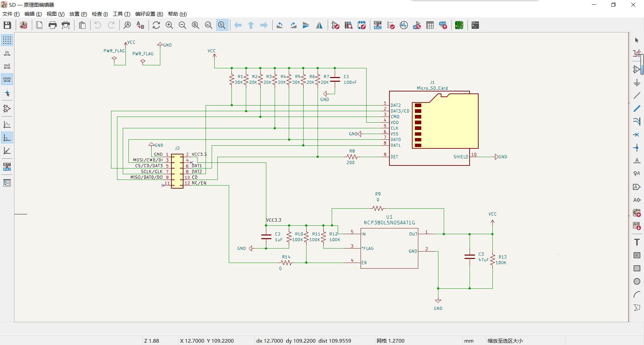Open the PCB editor icon
The image size is (644, 345).
pyautogui.click(x=459, y=25)
